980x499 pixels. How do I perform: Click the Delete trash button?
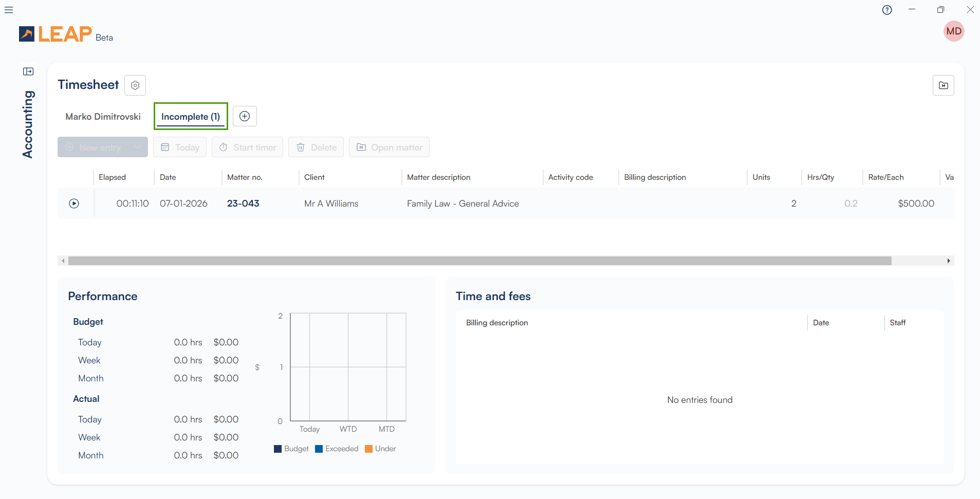pyautogui.click(x=316, y=147)
